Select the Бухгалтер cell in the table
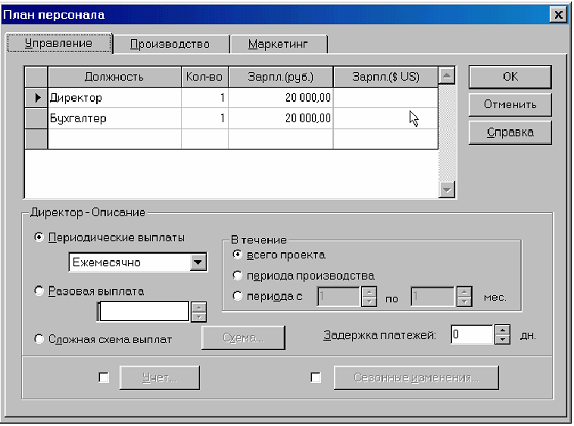 (x=115, y=118)
